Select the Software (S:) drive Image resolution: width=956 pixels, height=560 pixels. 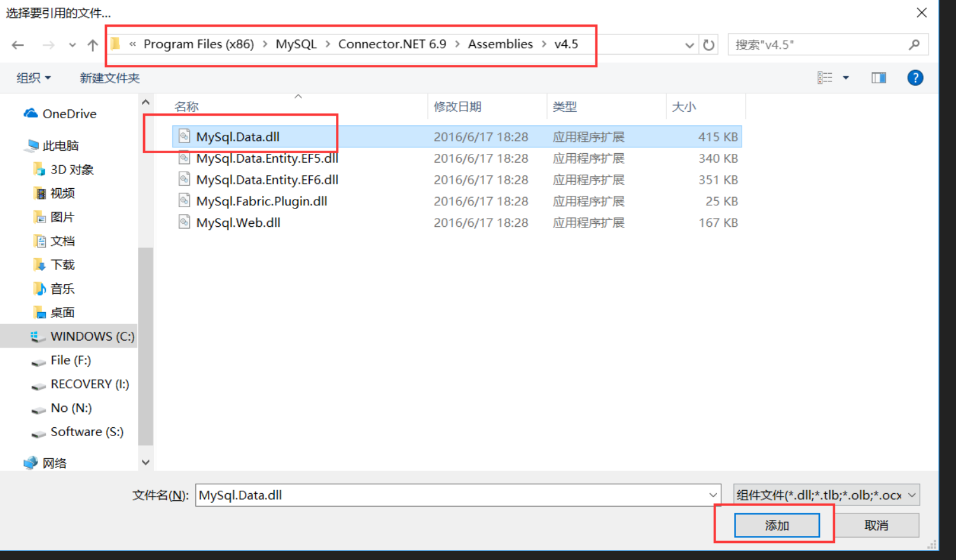click(x=87, y=432)
